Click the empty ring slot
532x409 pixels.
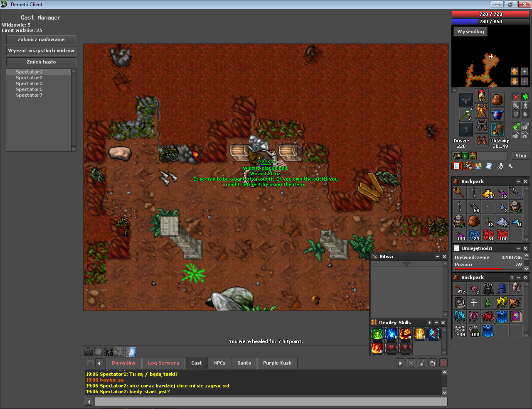(466, 130)
